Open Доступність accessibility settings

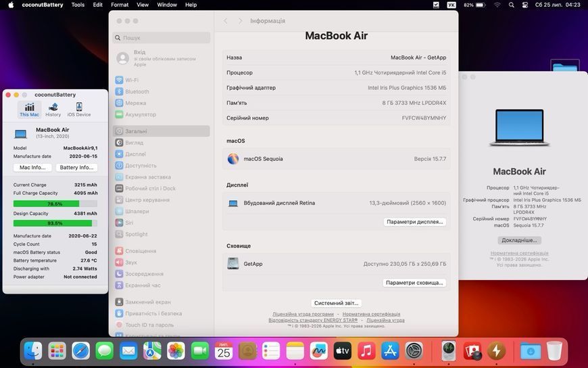tap(162, 166)
